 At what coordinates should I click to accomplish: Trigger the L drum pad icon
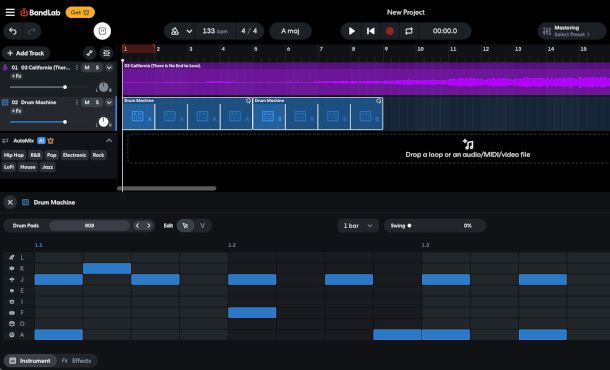12,257
